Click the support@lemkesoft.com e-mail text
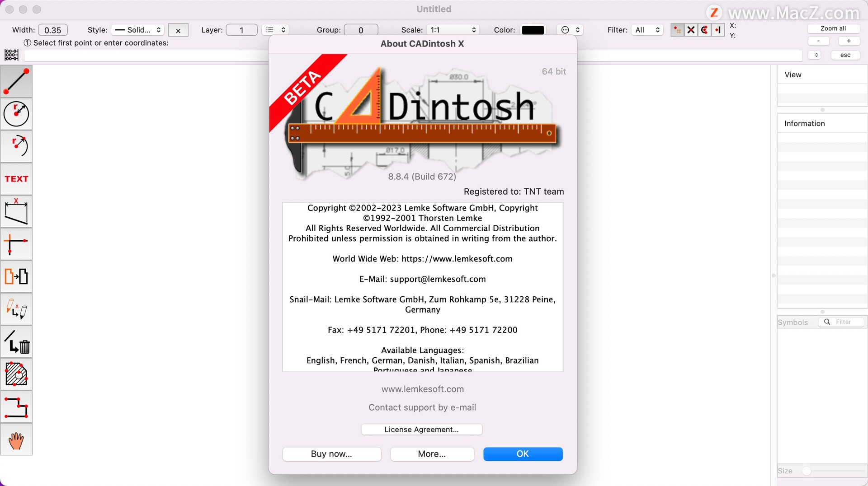This screenshot has height=486, width=868. click(x=438, y=279)
